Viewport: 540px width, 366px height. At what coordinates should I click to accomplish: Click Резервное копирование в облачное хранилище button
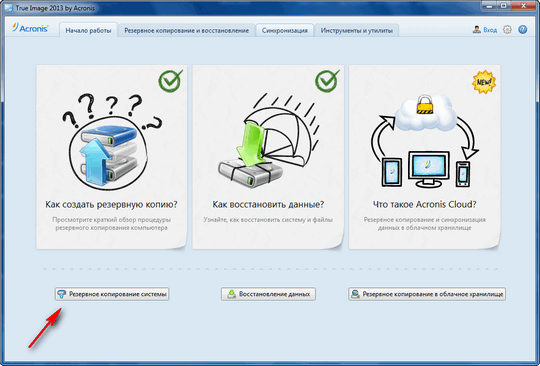[x=427, y=294]
